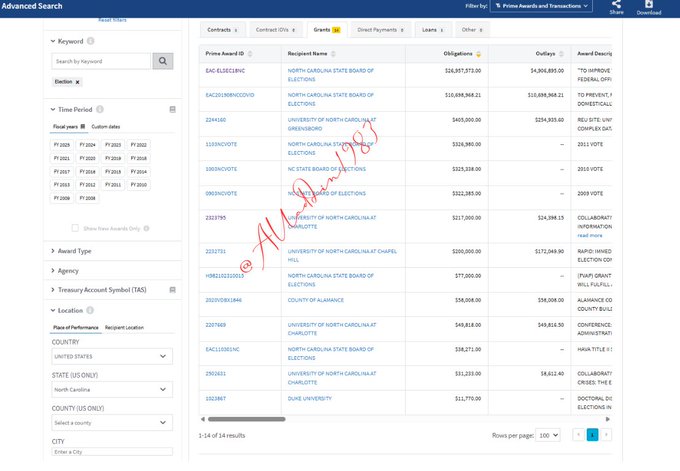Click the Download icon
The image size is (680, 471).
[648, 6]
